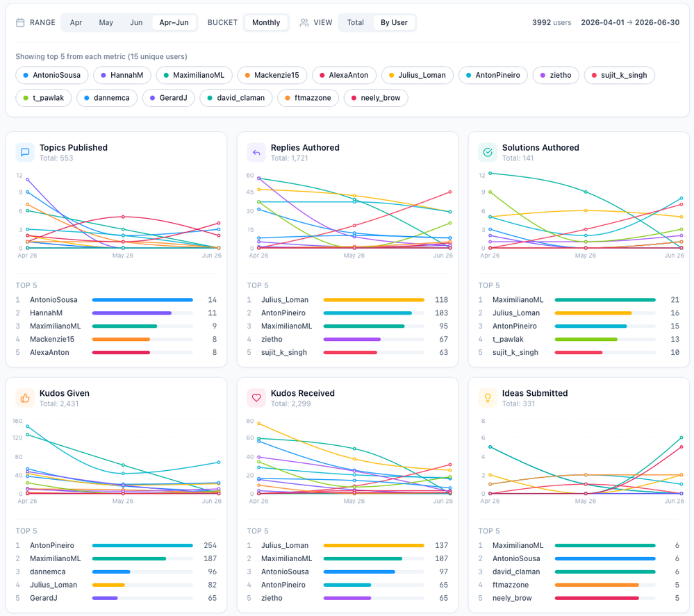Select the Total view option
The height and width of the screenshot is (616, 694).
coord(356,22)
